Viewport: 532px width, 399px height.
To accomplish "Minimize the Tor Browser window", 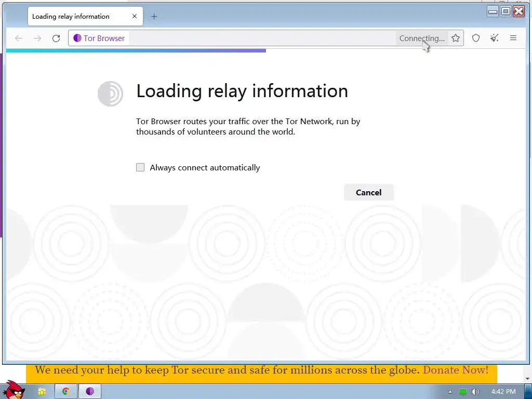I will pyautogui.click(x=493, y=11).
